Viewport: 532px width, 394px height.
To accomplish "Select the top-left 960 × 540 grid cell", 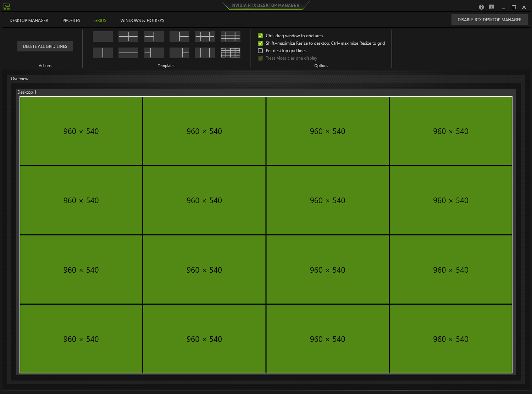I will pyautogui.click(x=81, y=131).
